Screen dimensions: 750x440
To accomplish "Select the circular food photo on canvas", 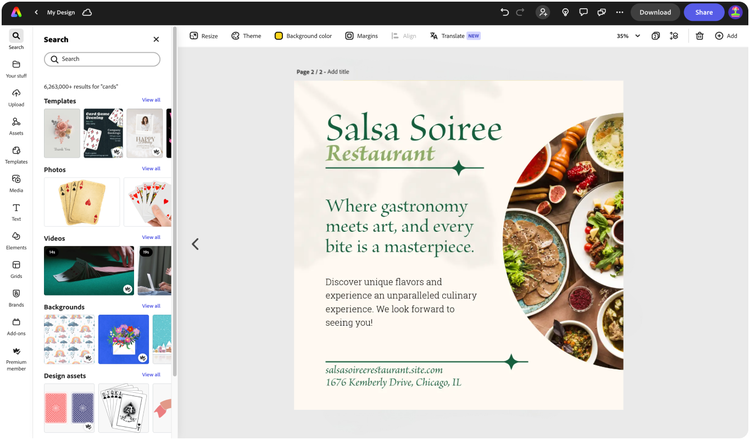I will coord(563,241).
